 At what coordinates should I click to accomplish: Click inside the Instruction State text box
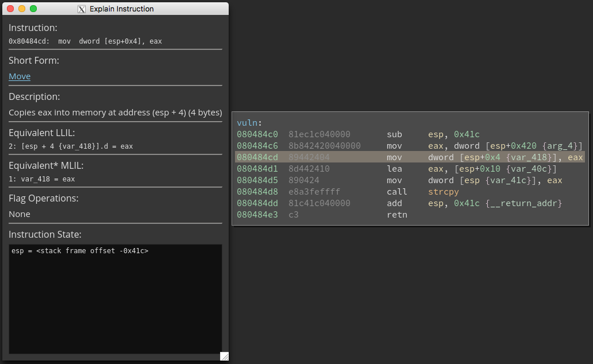click(115, 299)
